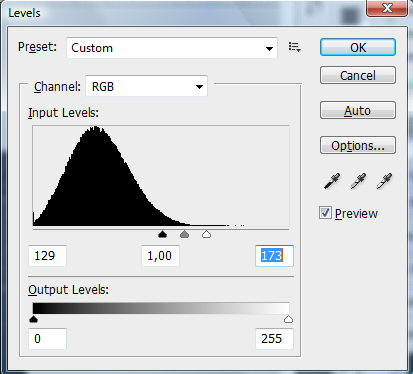Toggle the Preview checkbox
Screen dimensions: 413x374
coord(325,213)
